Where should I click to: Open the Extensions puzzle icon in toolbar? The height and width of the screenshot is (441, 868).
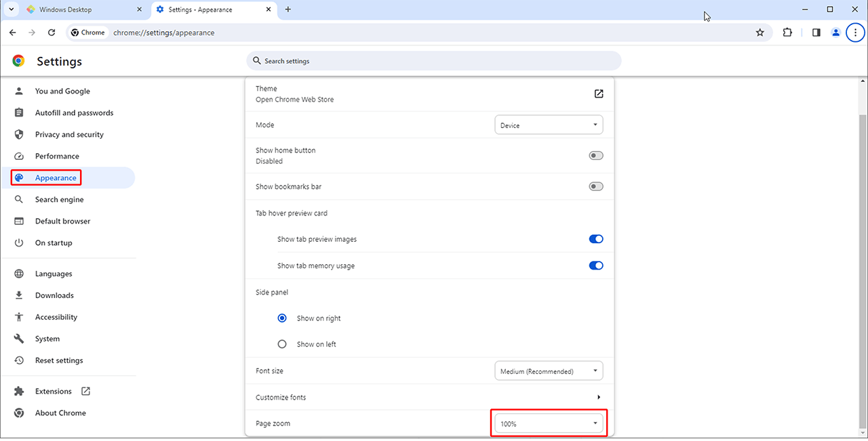[x=787, y=33]
